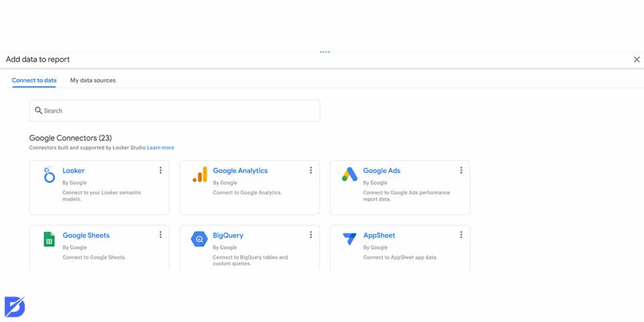Switch to the Connect to data tab
Screen dimensions: 644x322
(34, 80)
